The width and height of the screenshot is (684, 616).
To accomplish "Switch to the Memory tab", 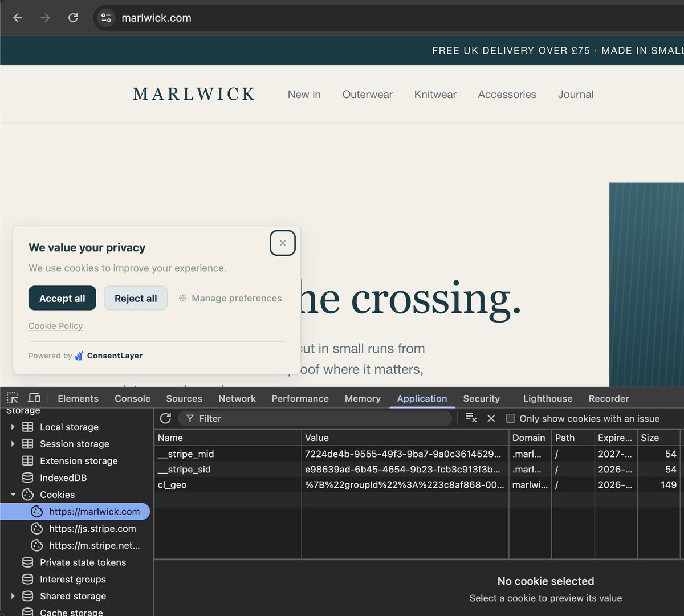I will [363, 399].
